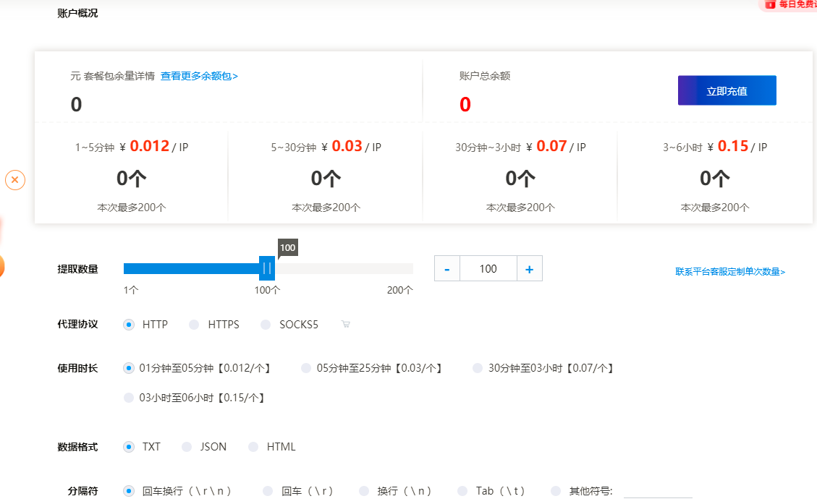Viewport: 817px width, 504px height.
Task: Click the quantity input field showing 100
Action: click(488, 268)
